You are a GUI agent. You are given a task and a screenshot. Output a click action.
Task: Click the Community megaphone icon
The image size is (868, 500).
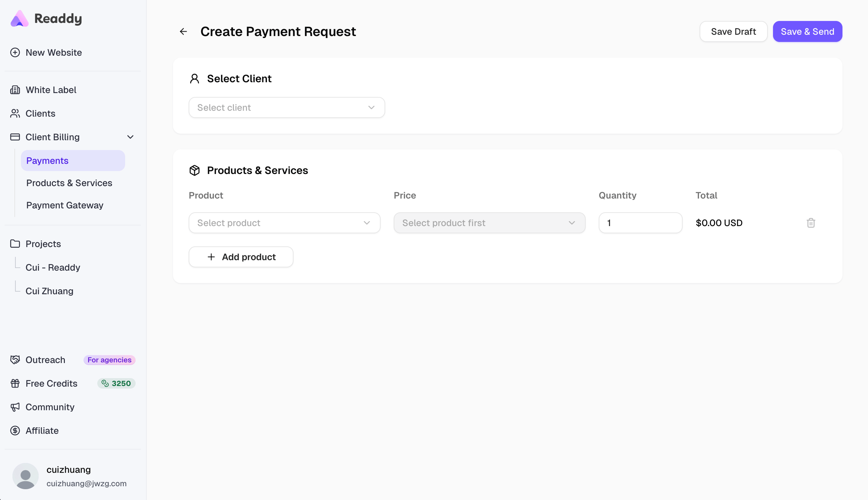coord(15,407)
